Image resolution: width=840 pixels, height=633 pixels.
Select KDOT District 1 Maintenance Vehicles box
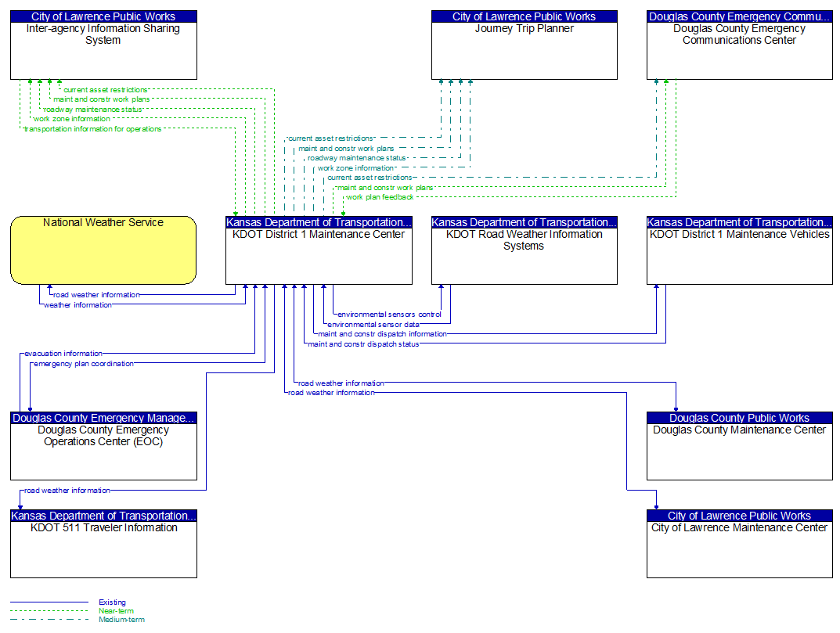(x=739, y=250)
